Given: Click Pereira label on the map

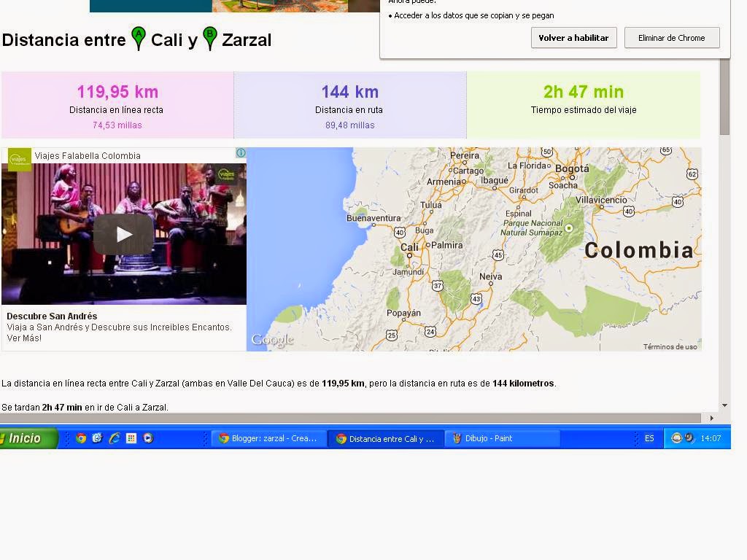Looking at the screenshot, I should (465, 155).
